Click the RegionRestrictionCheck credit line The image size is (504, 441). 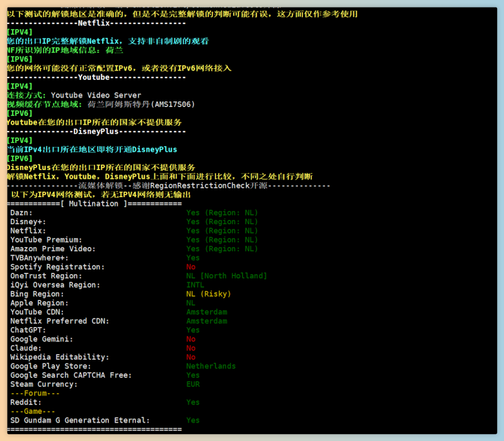(x=168, y=186)
